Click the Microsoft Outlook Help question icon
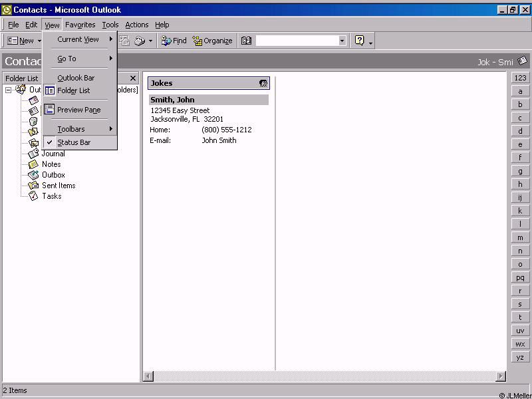The width and height of the screenshot is (532, 399). [x=359, y=41]
